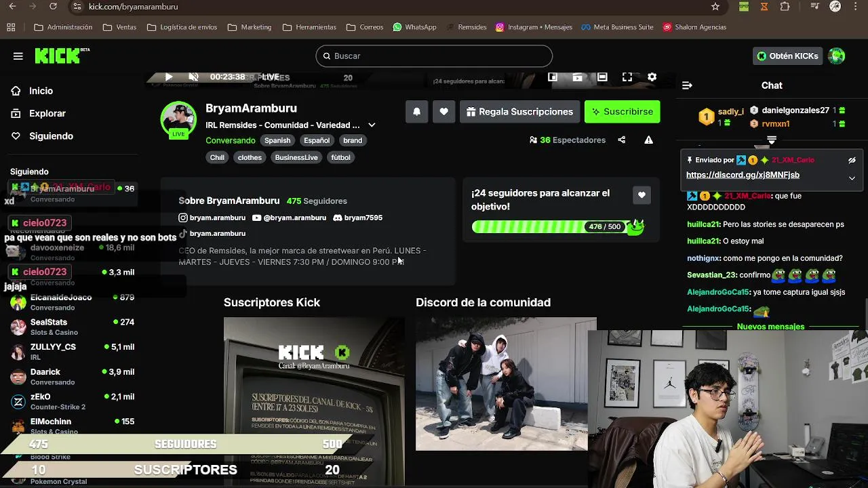Screen dimensions: 868x488
Task: Open Discord de la comunidad image
Action: (x=506, y=384)
